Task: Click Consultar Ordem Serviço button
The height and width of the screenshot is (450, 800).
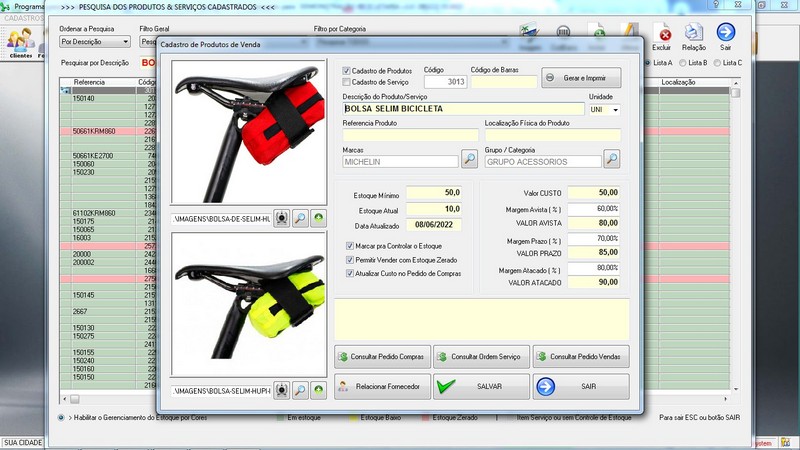Action: point(481,357)
